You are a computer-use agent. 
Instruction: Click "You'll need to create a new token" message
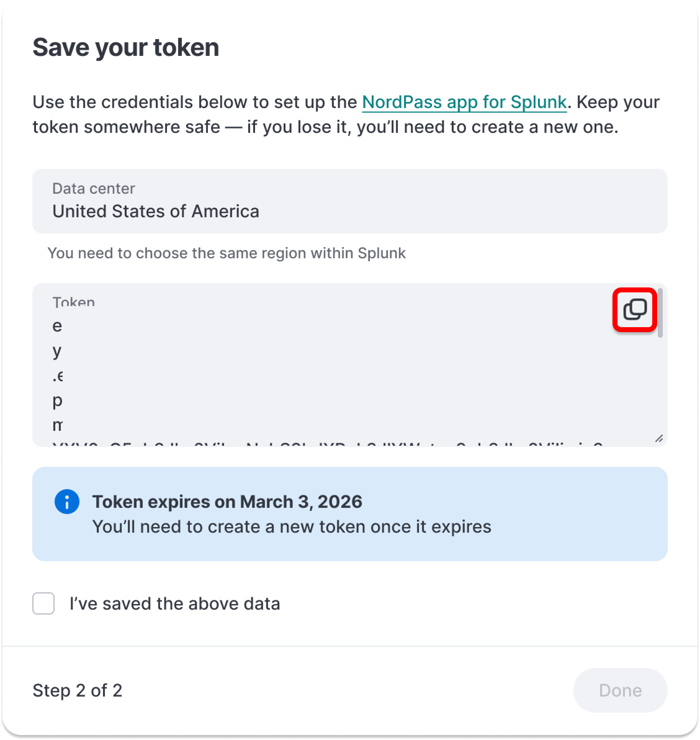point(292,526)
